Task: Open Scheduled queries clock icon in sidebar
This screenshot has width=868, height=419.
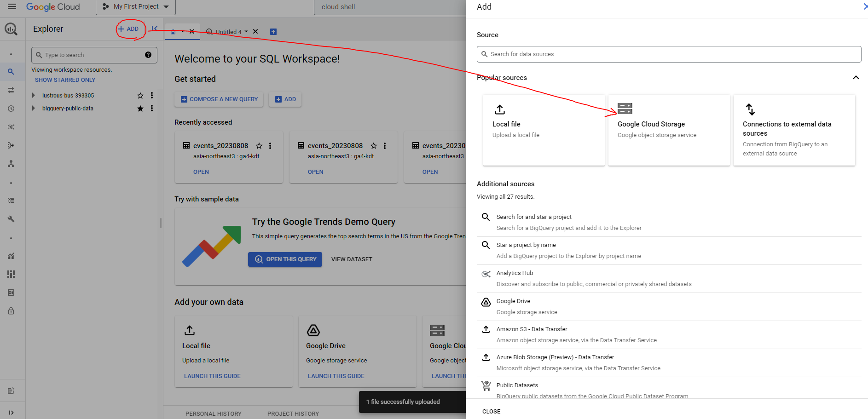Action: click(11, 109)
